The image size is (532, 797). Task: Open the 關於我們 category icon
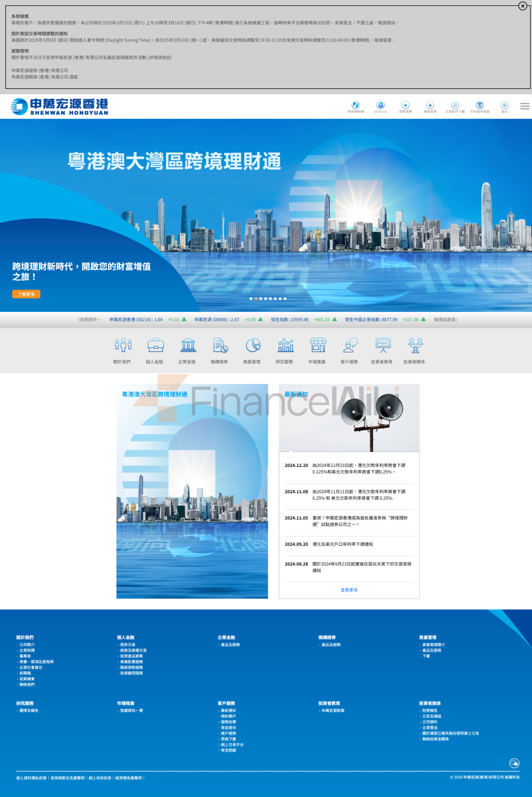(x=123, y=346)
